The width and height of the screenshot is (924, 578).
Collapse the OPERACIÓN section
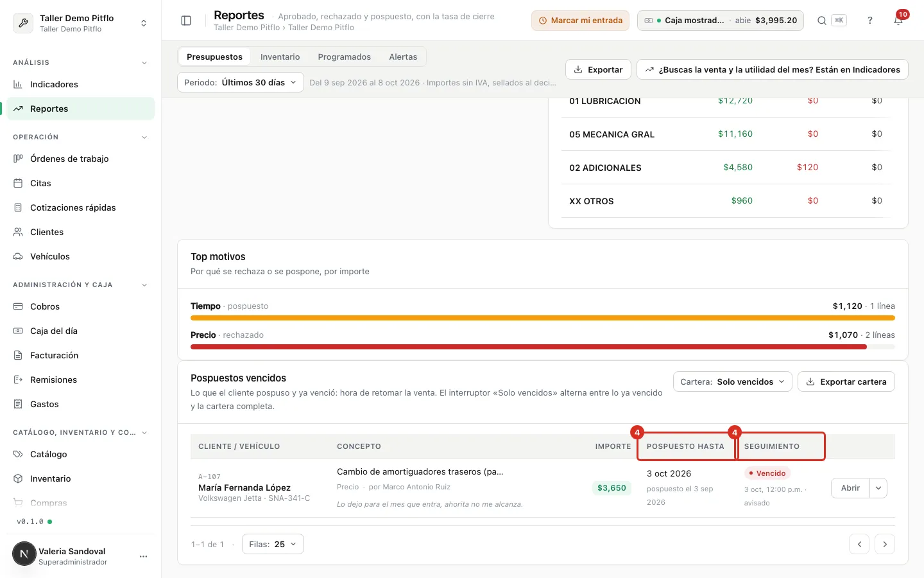coord(144,137)
